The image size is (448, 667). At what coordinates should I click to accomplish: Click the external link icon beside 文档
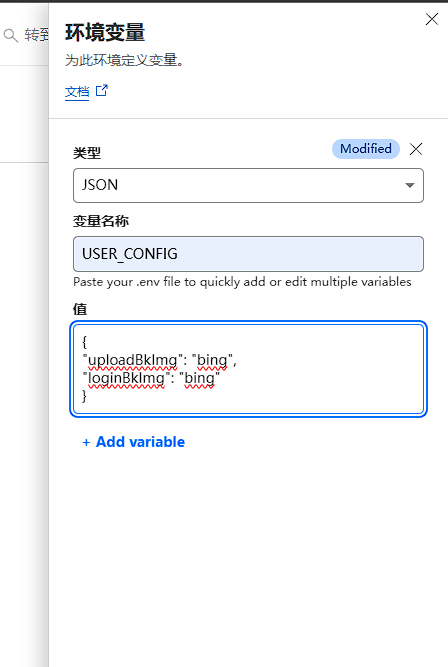(x=102, y=91)
